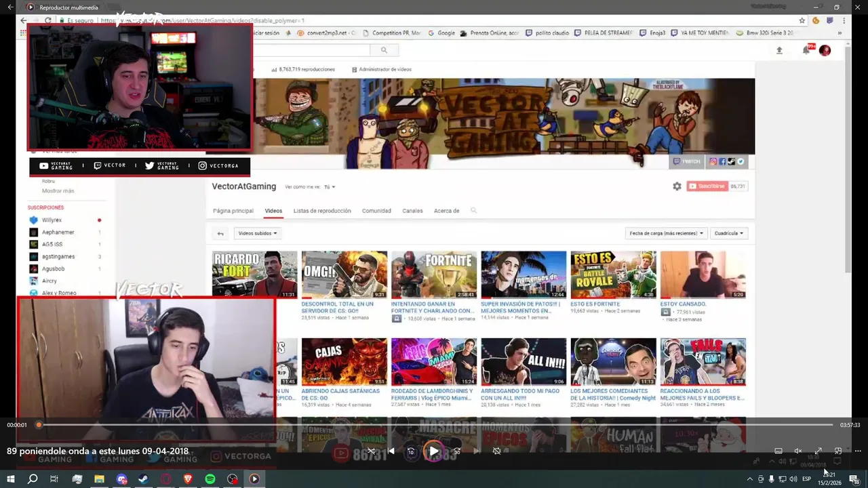Select Página principal tab in video
Viewport: 868px width, 488px height.
(x=233, y=211)
